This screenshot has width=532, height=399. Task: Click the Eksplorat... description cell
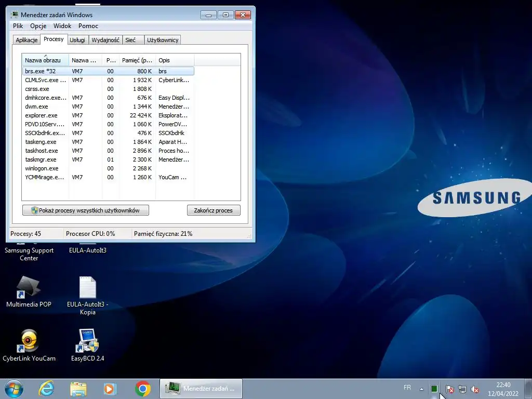coord(172,115)
